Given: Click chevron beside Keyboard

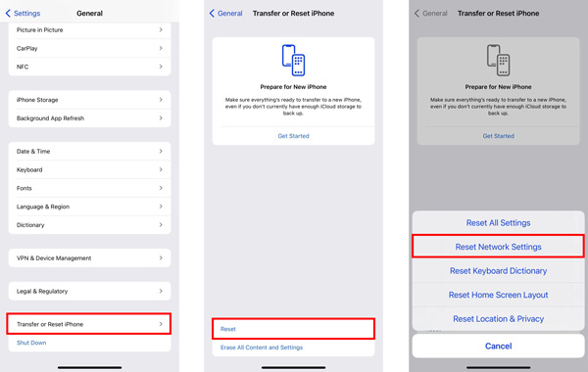Looking at the screenshot, I should click(x=161, y=169).
